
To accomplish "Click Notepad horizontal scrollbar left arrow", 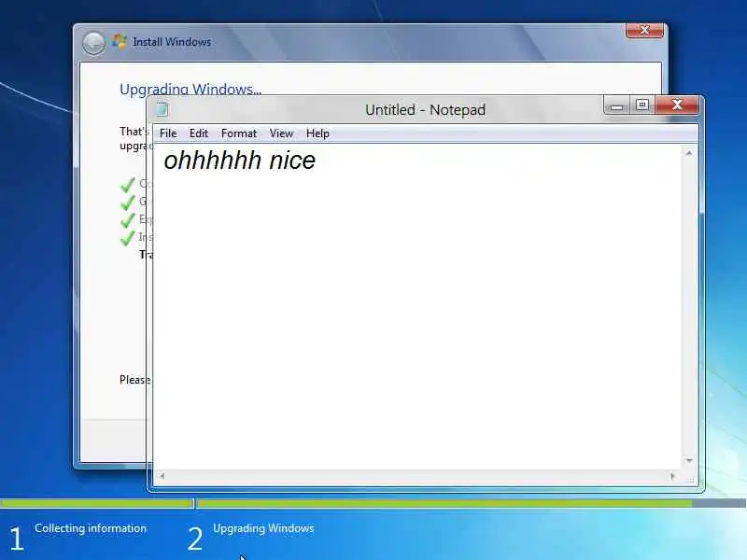I will tap(162, 476).
